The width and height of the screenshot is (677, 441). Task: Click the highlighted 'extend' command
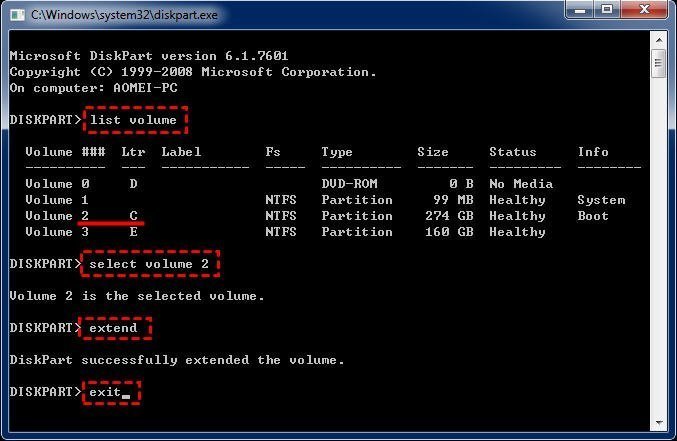coord(113,328)
